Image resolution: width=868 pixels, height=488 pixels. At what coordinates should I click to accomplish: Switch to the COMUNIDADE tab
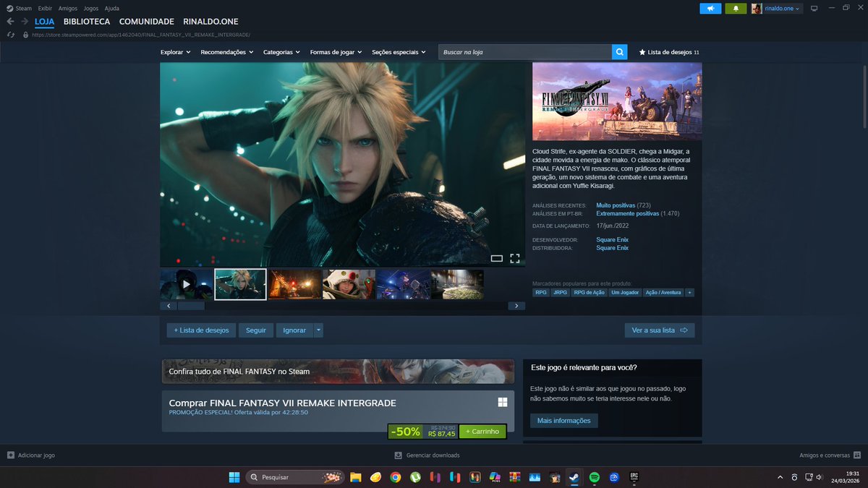click(x=147, y=22)
